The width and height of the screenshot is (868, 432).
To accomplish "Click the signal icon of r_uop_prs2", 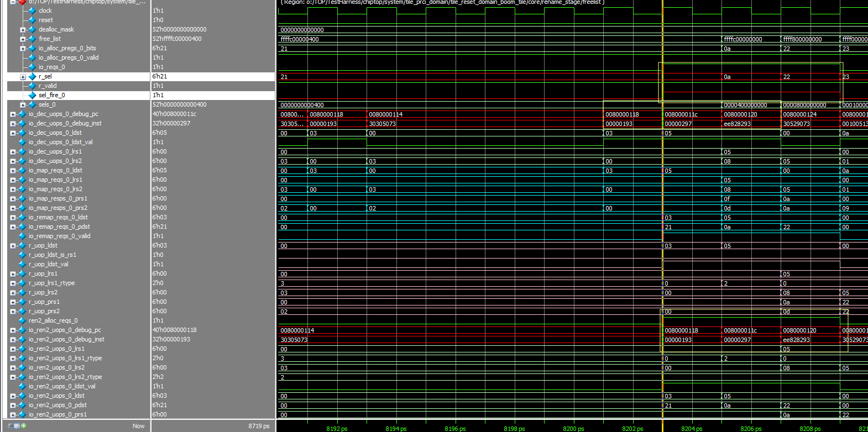I will coord(22,311).
